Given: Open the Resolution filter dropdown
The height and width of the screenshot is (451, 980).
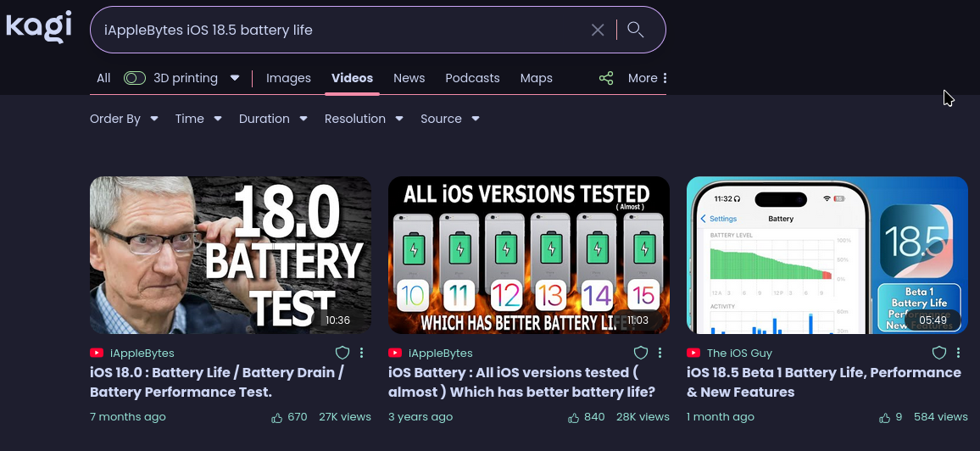Looking at the screenshot, I should click(363, 119).
